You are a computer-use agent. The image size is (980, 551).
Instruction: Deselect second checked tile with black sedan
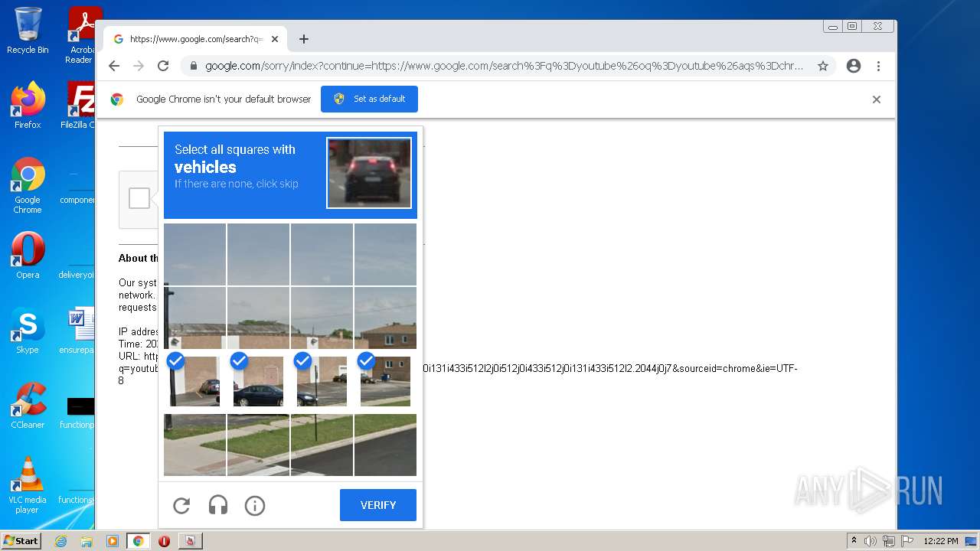(x=258, y=381)
